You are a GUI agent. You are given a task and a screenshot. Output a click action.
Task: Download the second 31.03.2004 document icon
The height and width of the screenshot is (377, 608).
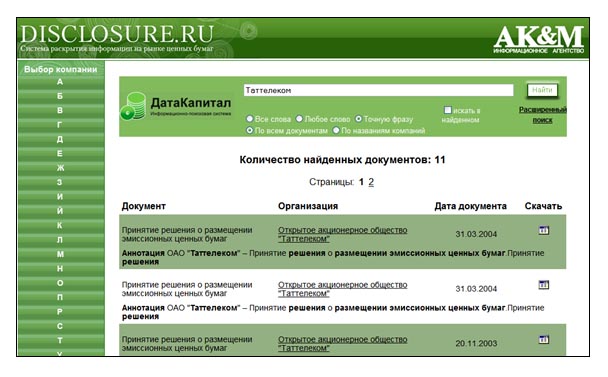544,285
